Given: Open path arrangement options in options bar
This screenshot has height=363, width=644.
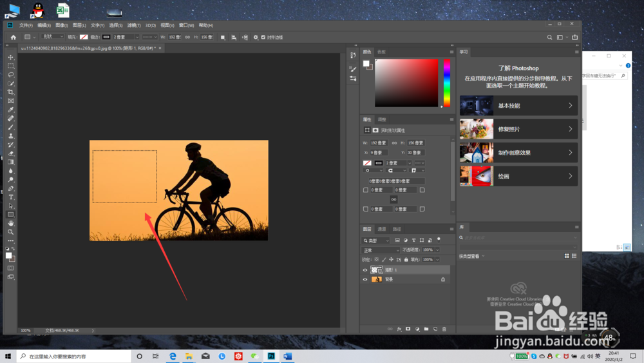Looking at the screenshot, I should [245, 37].
